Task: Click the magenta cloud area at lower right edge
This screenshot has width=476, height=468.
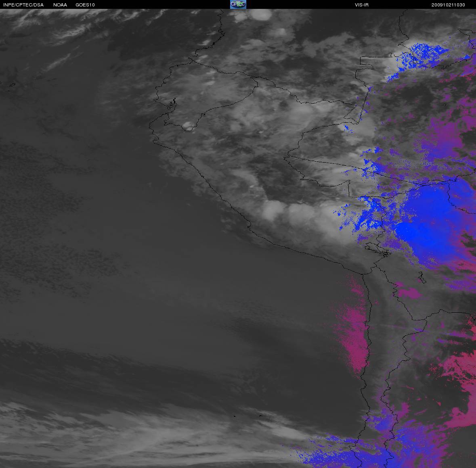Action: [x=460, y=387]
